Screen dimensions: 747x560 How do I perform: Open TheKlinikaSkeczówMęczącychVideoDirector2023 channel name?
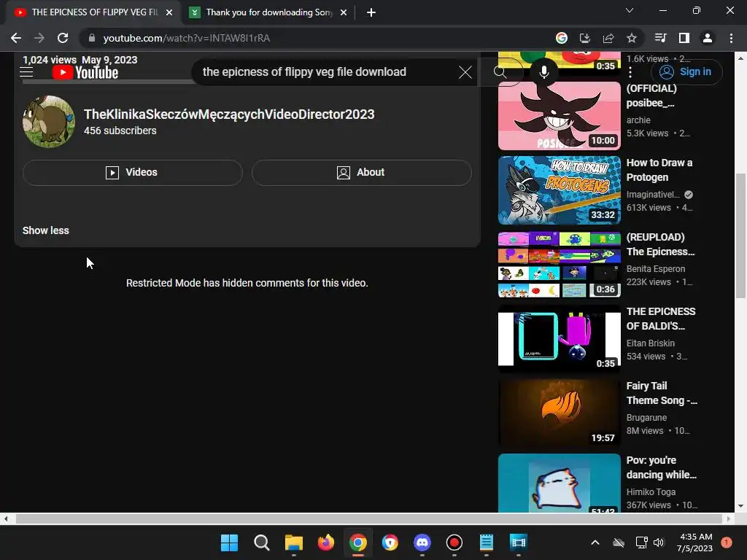229,114
